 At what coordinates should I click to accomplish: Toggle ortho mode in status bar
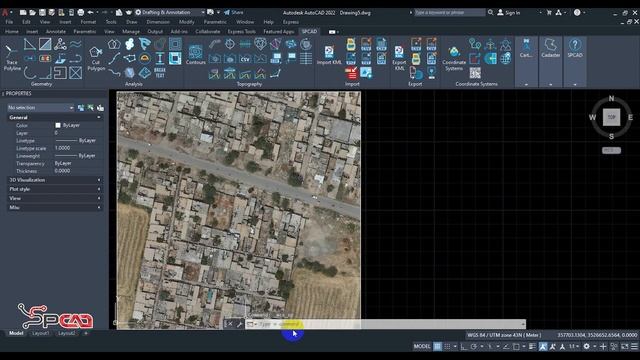464,347
